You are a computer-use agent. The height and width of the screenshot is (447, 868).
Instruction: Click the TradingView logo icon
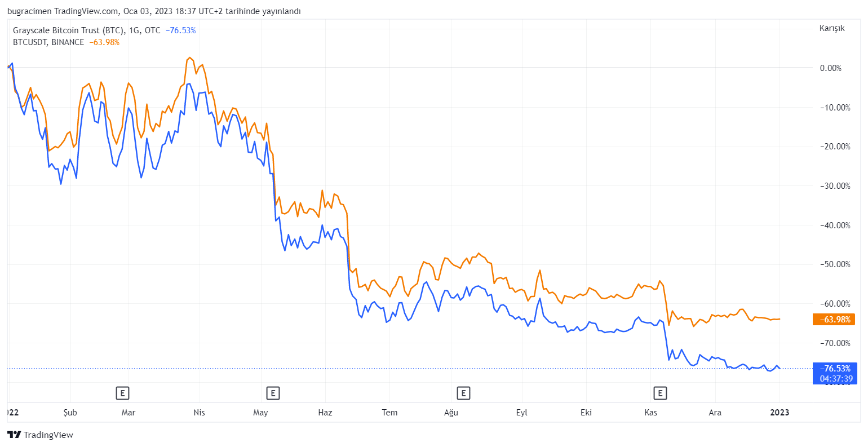click(14, 435)
